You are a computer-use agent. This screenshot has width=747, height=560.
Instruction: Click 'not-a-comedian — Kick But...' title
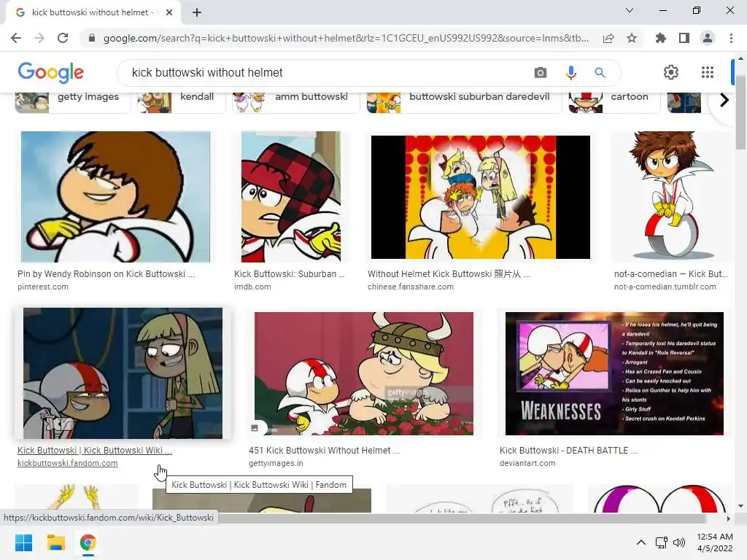pyautogui.click(x=671, y=274)
